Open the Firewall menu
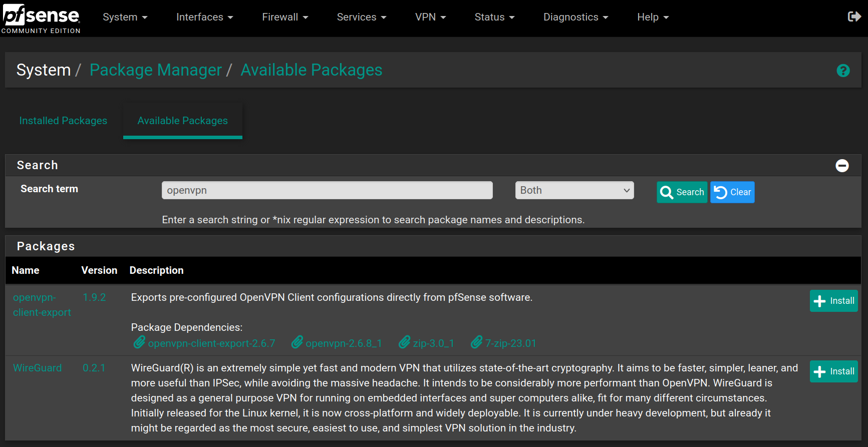The width and height of the screenshot is (868, 447). 285,17
